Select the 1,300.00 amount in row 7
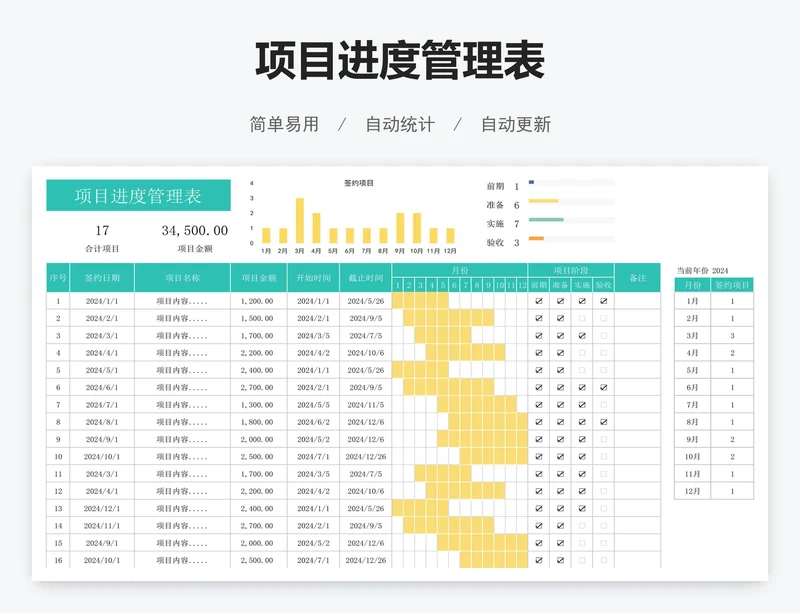This screenshot has width=800, height=613. [257, 405]
